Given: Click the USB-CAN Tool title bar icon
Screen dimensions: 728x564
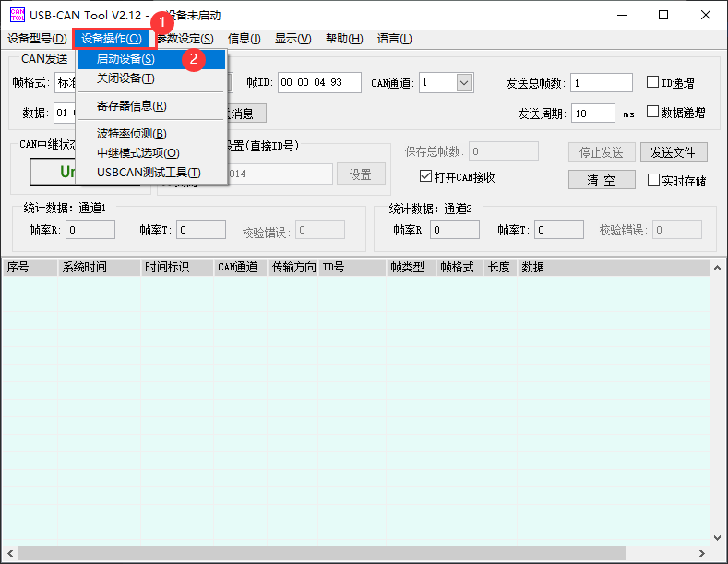Looking at the screenshot, I should [18, 15].
